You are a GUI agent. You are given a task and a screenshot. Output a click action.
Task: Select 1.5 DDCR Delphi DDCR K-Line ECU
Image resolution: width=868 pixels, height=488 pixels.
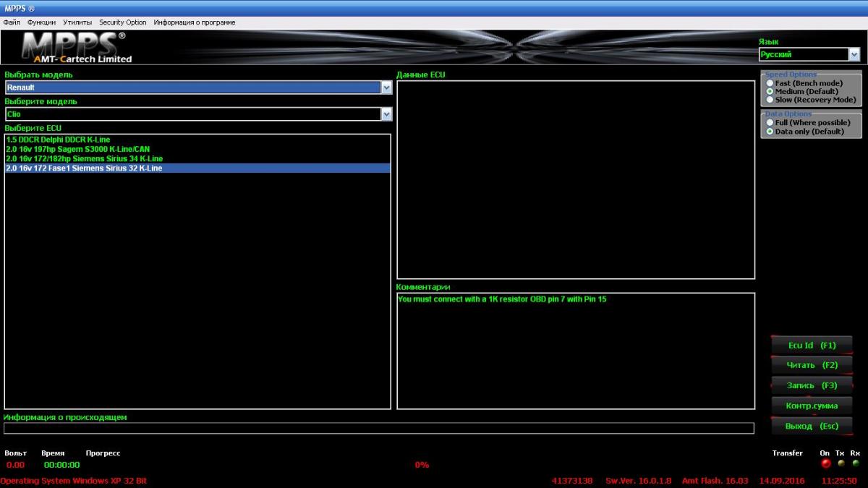coord(197,140)
